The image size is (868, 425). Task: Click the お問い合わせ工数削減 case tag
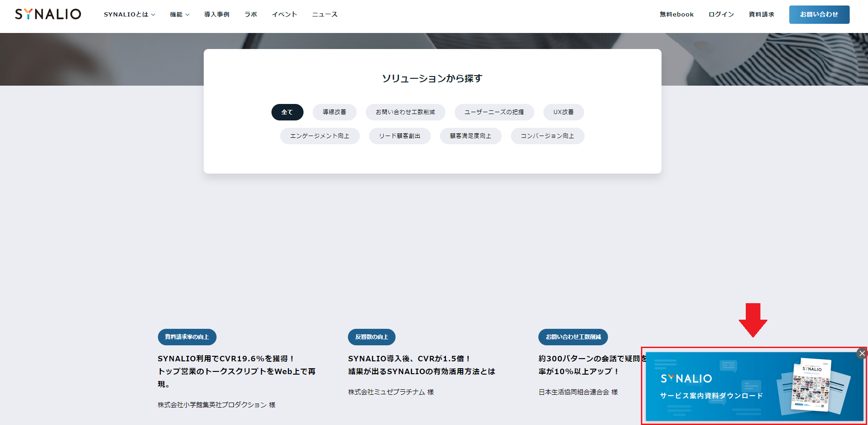tap(573, 337)
